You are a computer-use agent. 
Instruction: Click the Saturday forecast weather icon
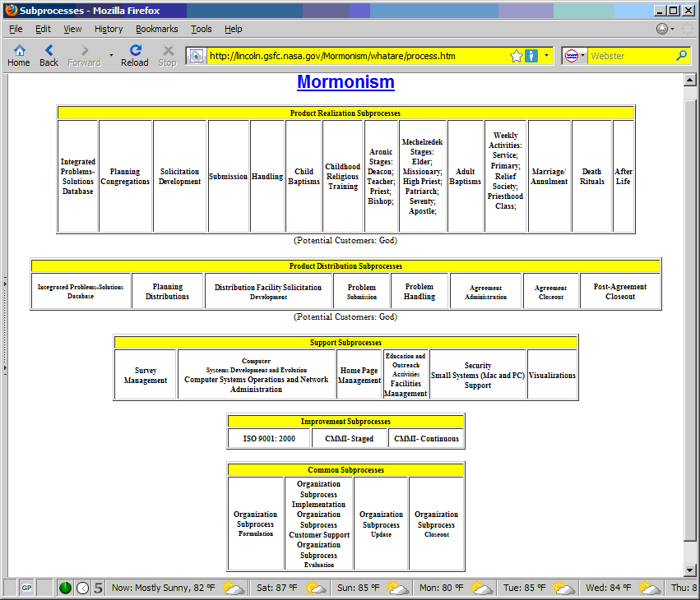(315, 588)
